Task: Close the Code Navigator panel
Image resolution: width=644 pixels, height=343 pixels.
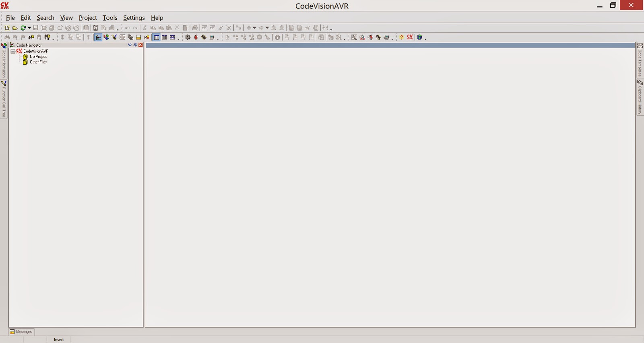Action: 140,45
